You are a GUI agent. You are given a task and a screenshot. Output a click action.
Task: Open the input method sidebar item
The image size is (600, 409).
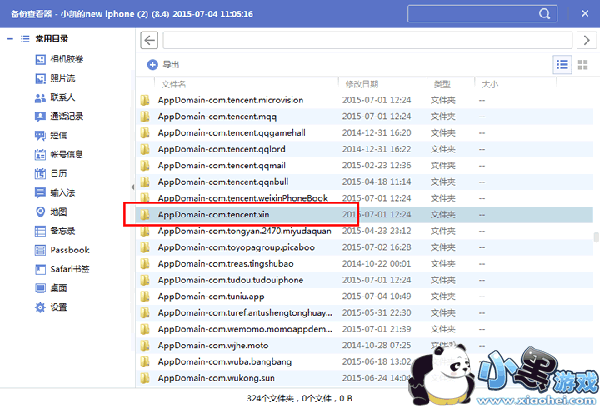55,192
